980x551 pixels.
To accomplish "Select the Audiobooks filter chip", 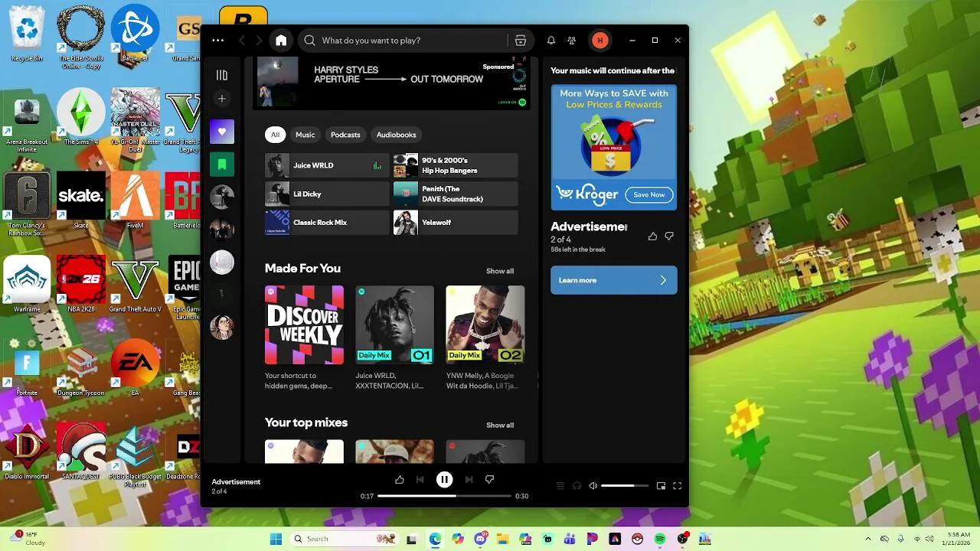I will pyautogui.click(x=397, y=135).
